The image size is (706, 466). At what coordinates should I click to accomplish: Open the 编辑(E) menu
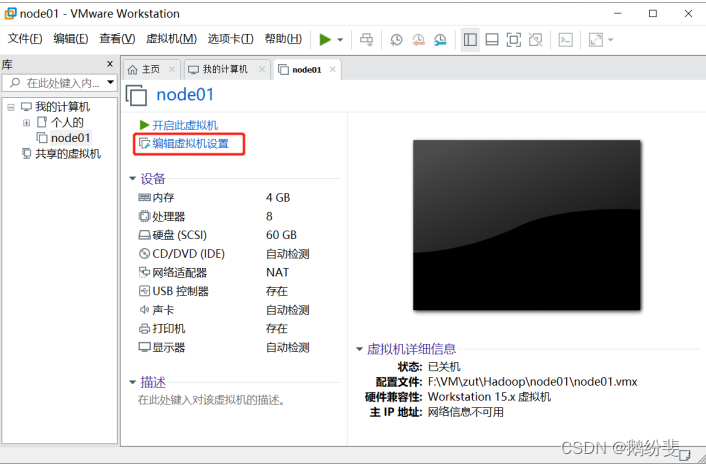pyautogui.click(x=71, y=39)
